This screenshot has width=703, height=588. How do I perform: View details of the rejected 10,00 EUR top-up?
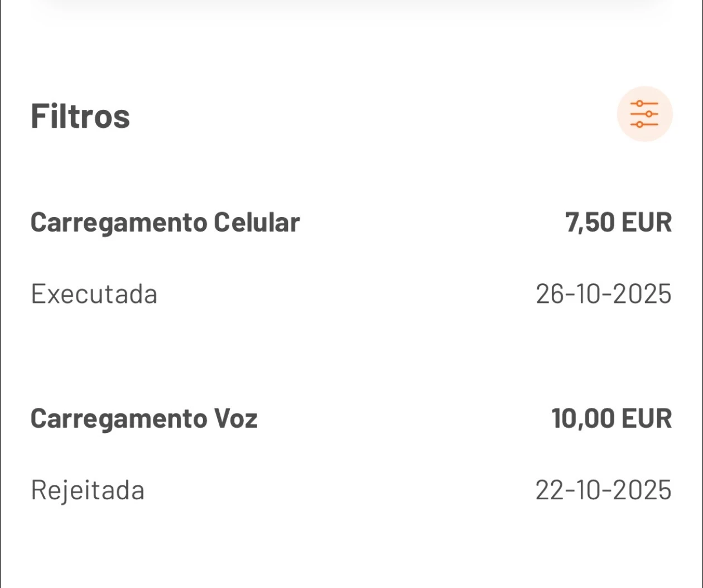pos(351,454)
